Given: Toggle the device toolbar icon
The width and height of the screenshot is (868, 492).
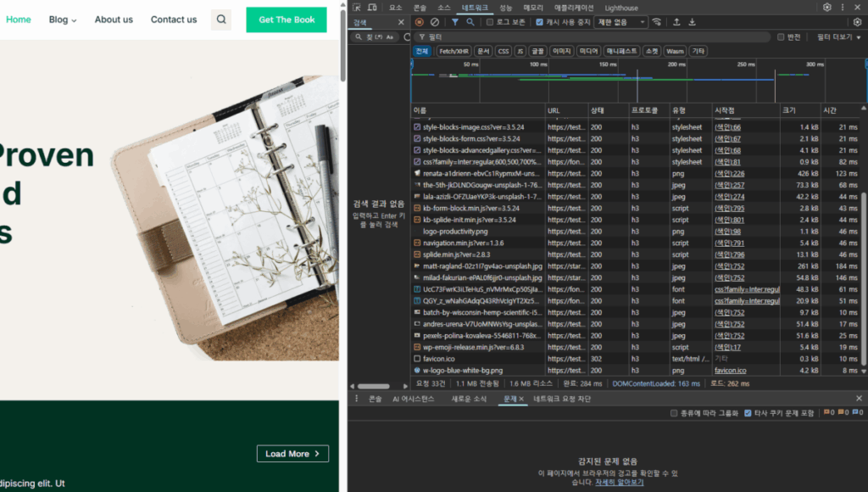Looking at the screenshot, I should [x=374, y=8].
